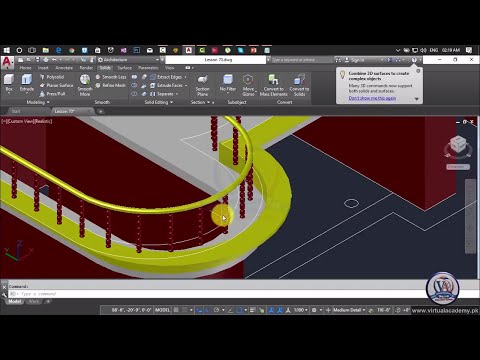Screen dimensions: 480x360
Task: Open the Insert ribbon tab
Action: click(43, 68)
